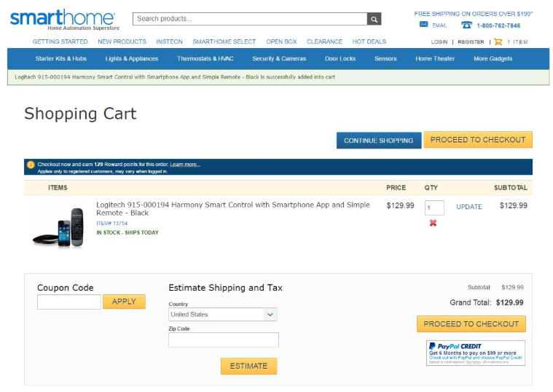Open the shopping cart icon in header

[498, 42]
